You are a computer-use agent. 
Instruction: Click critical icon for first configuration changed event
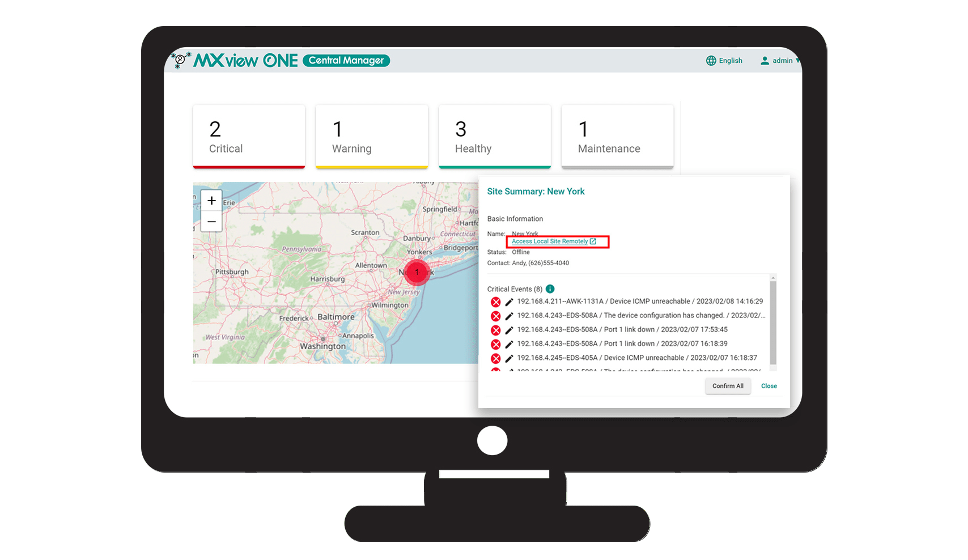click(496, 316)
